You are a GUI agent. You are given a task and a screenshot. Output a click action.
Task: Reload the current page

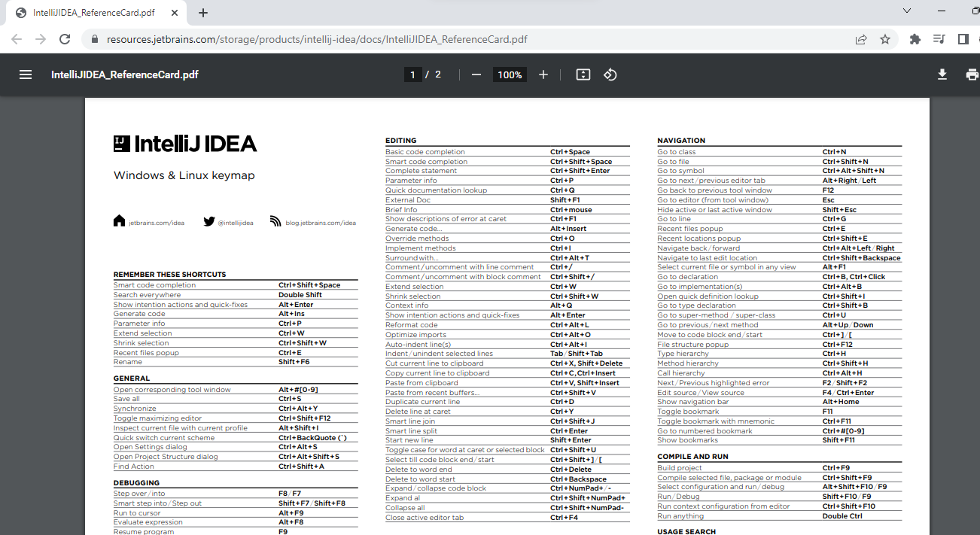(65, 39)
